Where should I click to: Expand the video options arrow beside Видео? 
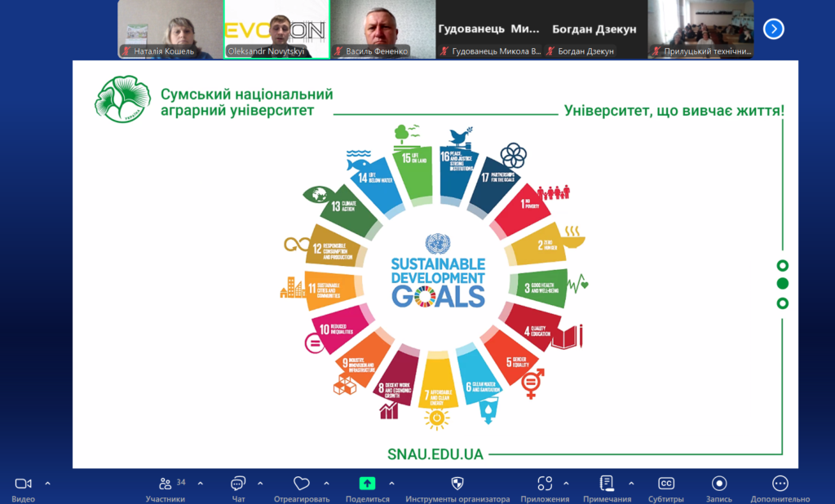click(47, 483)
